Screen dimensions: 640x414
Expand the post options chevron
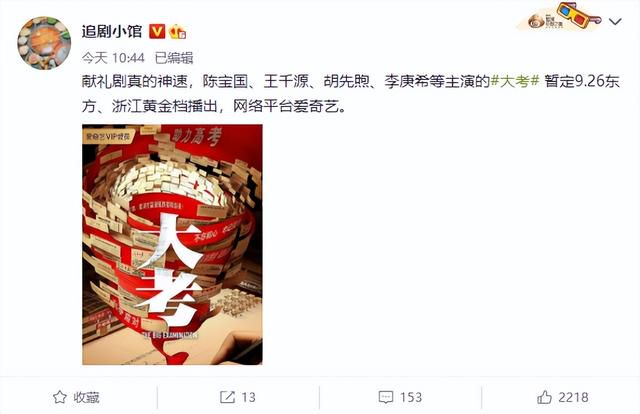pos(615,21)
